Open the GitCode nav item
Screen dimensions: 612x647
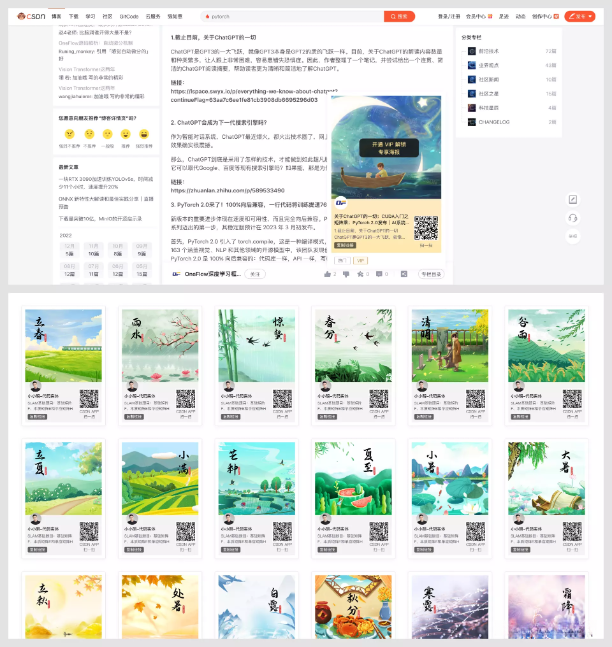(129, 17)
